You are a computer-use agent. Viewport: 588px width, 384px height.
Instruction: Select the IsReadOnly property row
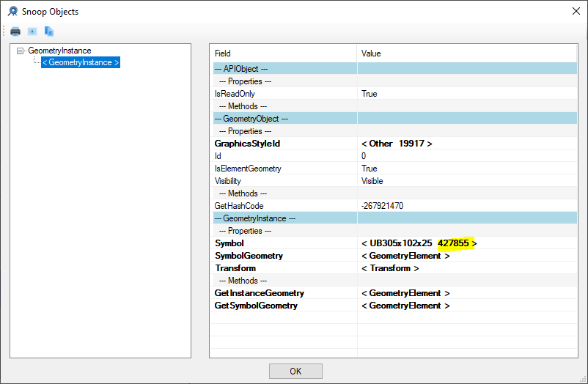click(x=235, y=94)
